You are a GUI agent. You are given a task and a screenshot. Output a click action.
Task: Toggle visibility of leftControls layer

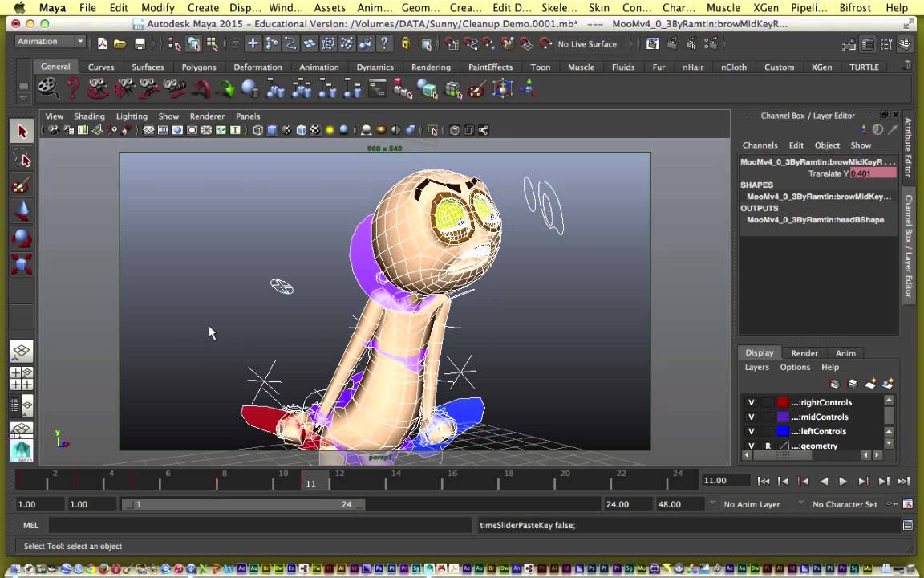751,431
